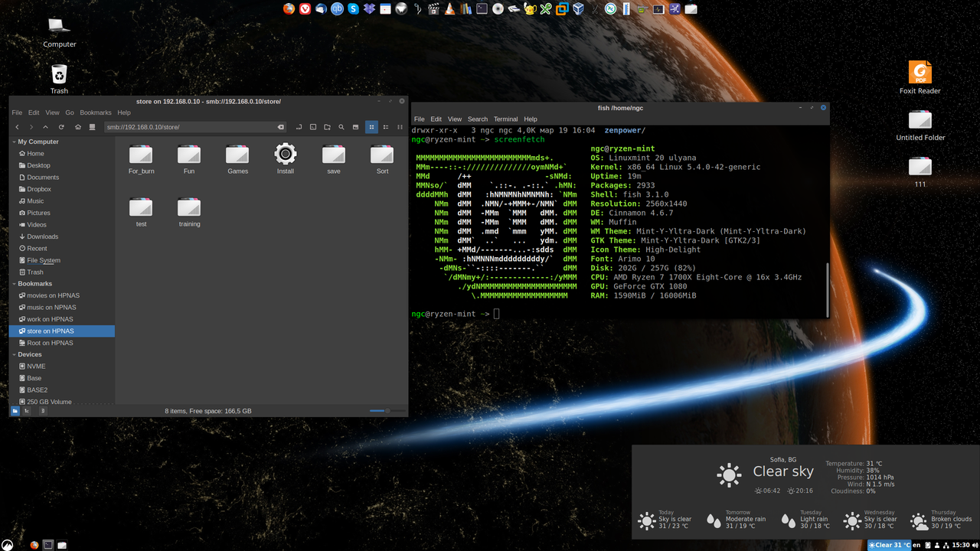Open Foxit Reader desktop shortcut
The width and height of the screenshot is (980, 551).
[920, 78]
